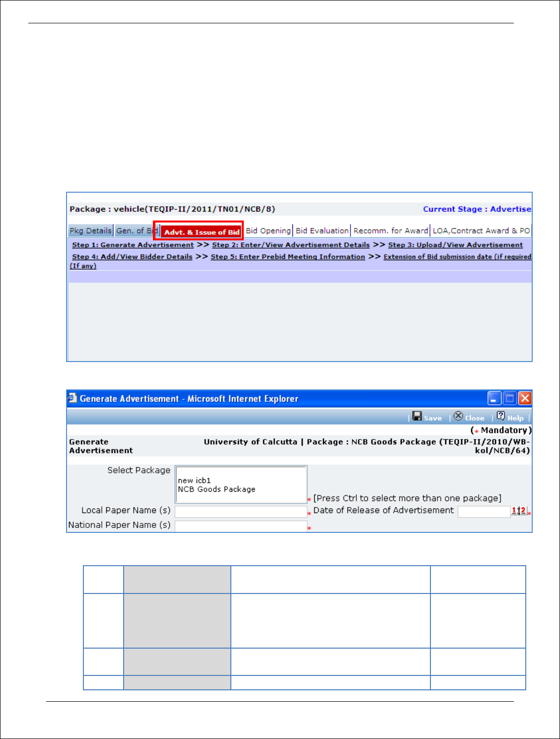This screenshot has width=560, height=739.
Task: Click the Save floppy disk icon
Action: click(x=417, y=416)
